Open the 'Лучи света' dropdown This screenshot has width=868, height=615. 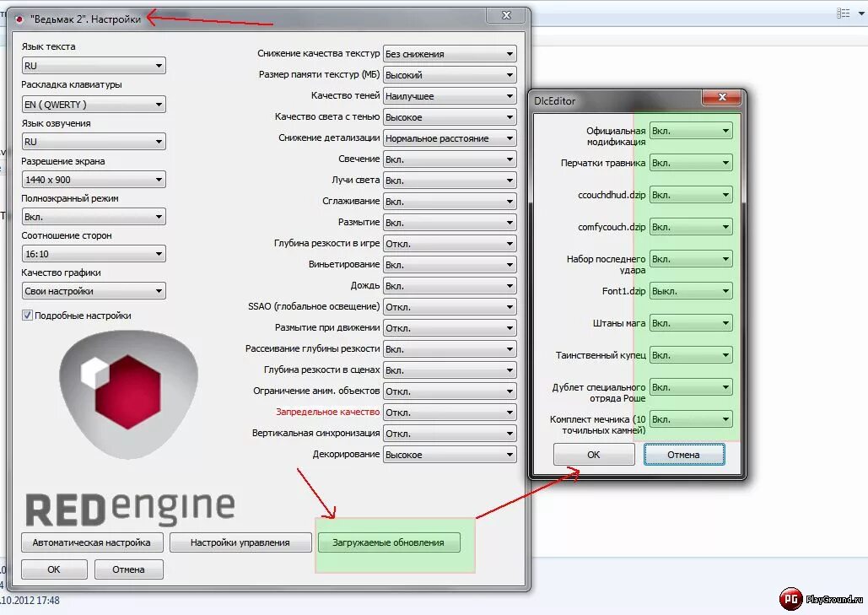click(450, 180)
